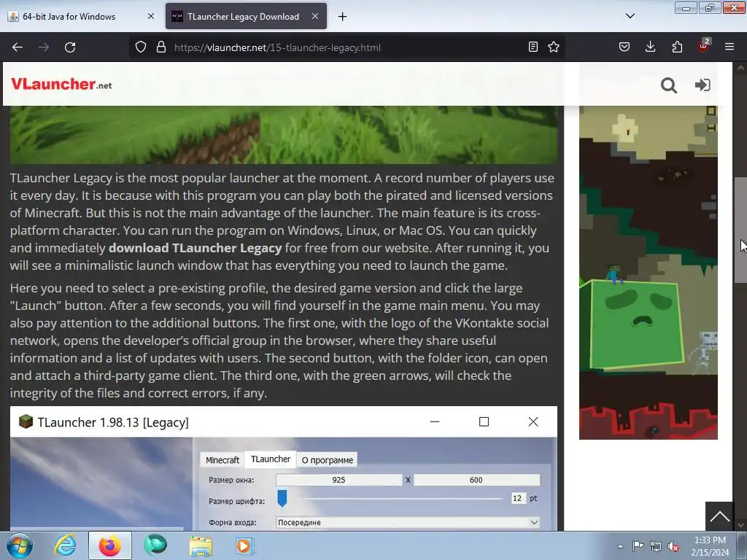Click the TLauncher grass block icon

click(x=26, y=421)
